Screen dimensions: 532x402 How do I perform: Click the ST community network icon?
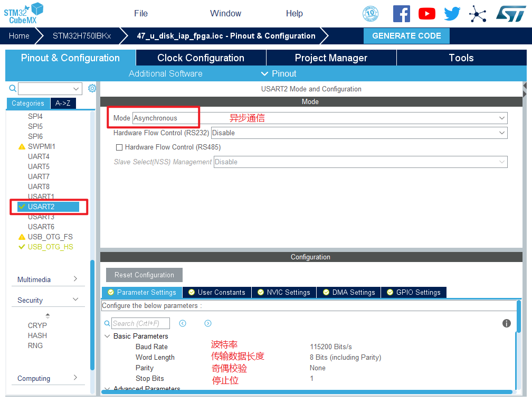point(478,14)
